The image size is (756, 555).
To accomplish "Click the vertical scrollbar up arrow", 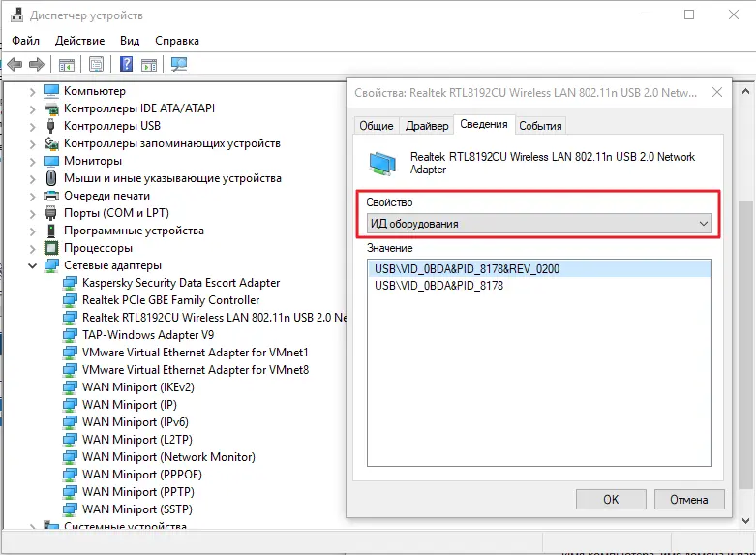I will [x=745, y=91].
